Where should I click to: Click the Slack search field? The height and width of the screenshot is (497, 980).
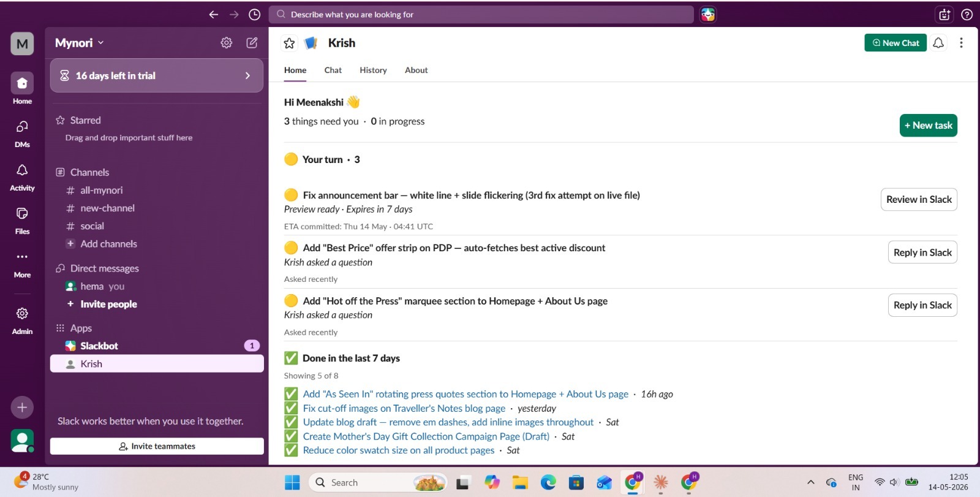(481, 15)
